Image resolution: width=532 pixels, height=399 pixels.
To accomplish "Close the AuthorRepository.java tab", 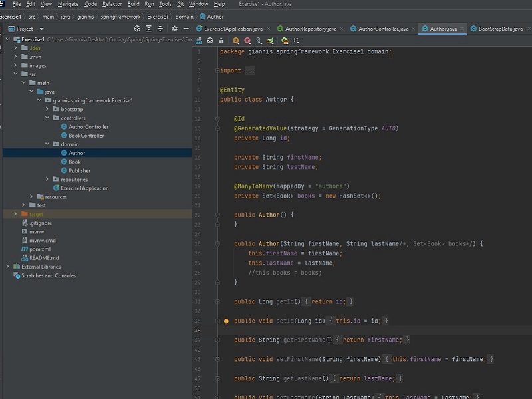I will point(343,29).
